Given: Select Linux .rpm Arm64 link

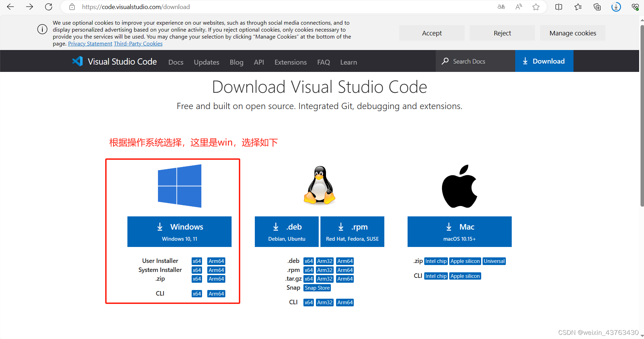Looking at the screenshot, I should coord(345,270).
